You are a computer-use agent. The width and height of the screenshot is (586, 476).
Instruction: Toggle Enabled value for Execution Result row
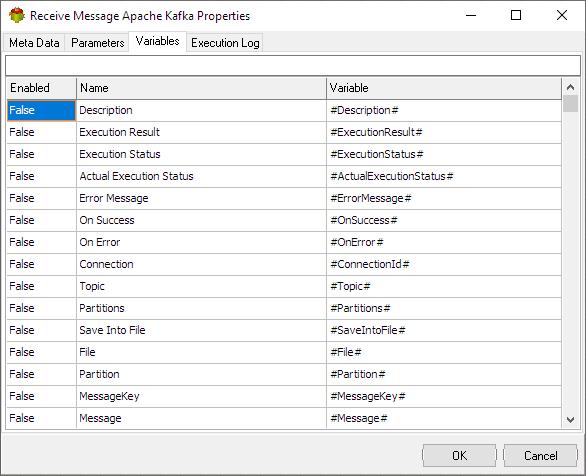pyautogui.click(x=41, y=132)
